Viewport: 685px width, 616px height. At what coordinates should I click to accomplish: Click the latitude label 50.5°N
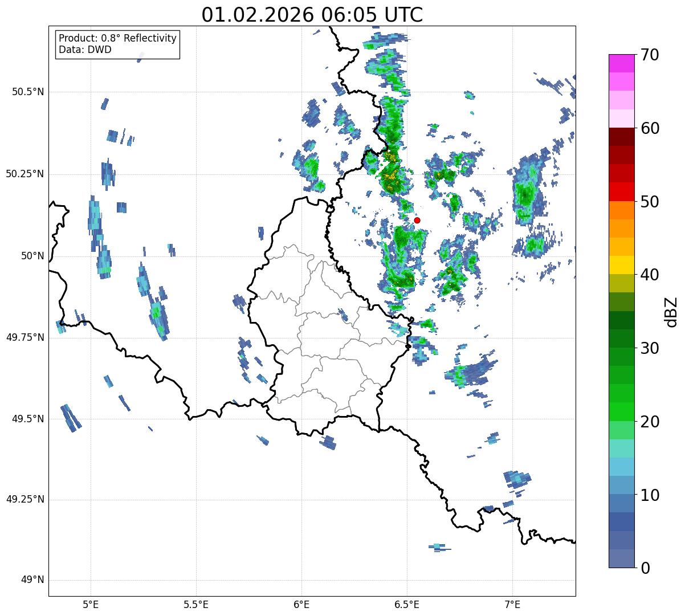pyautogui.click(x=28, y=92)
